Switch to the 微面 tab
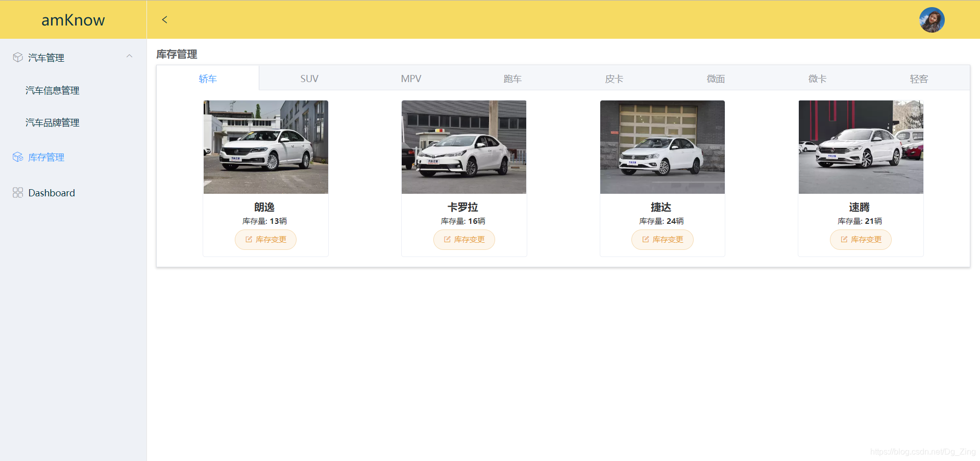Screen dimensions: 980x461 [716, 79]
